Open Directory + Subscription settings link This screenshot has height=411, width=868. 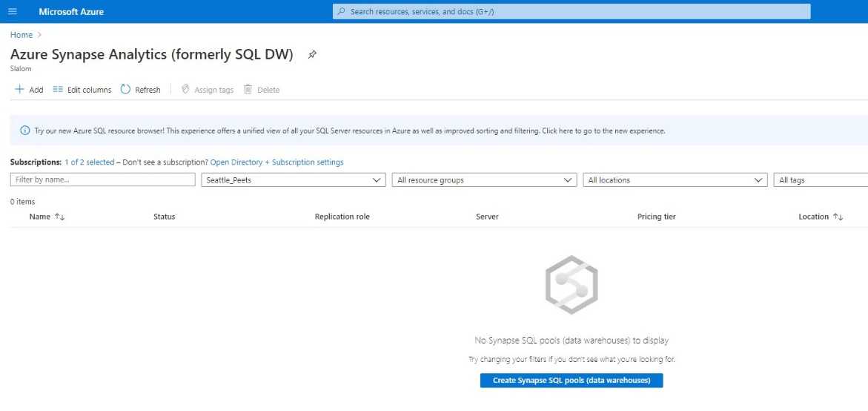(x=276, y=162)
